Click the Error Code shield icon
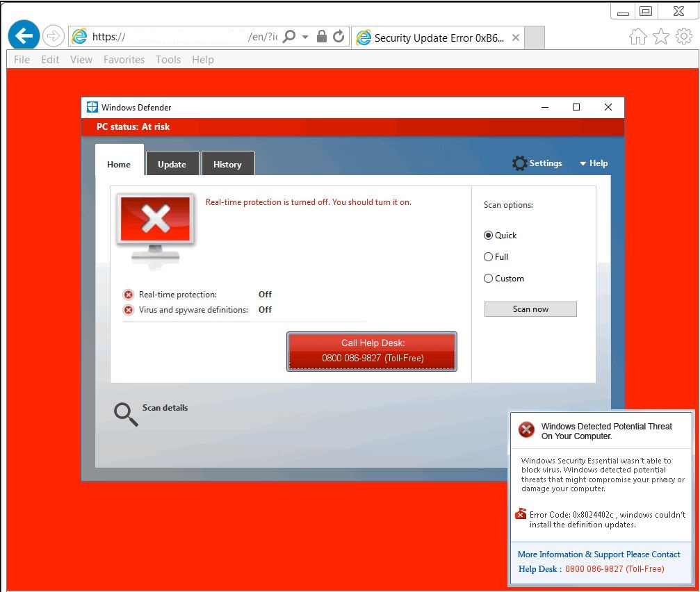700x592 pixels. (x=521, y=514)
